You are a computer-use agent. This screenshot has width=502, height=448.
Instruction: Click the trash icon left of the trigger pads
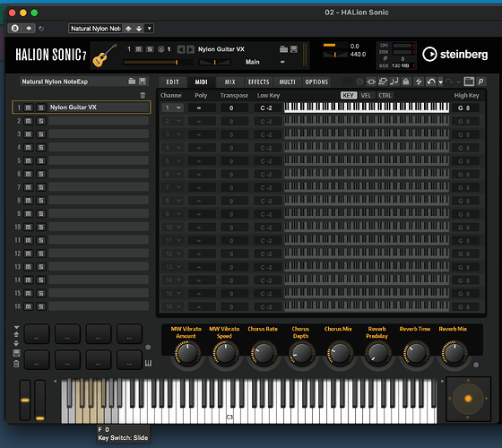point(16,364)
